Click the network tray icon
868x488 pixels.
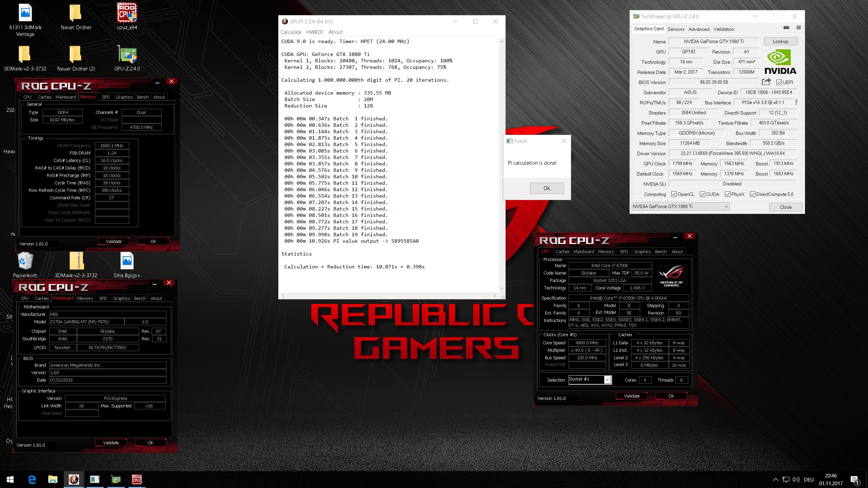[786, 480]
